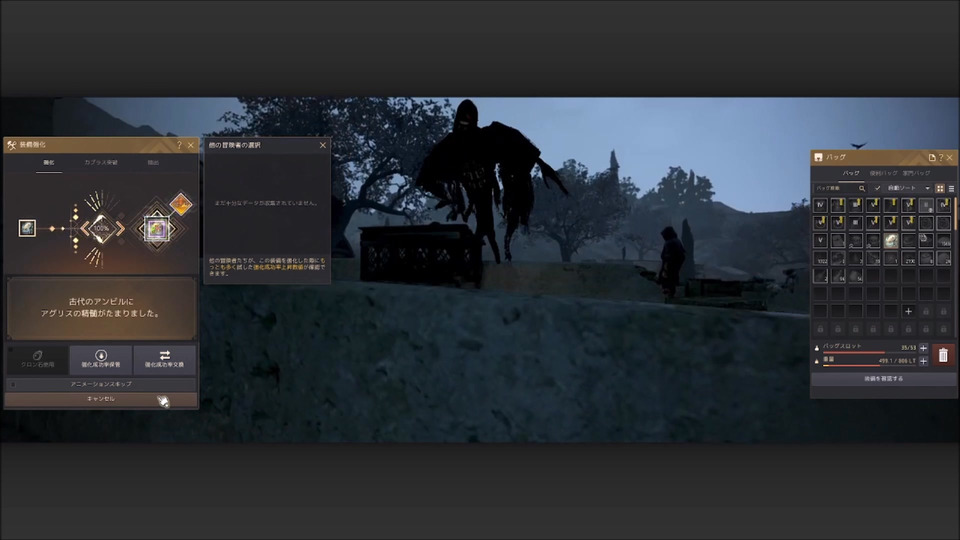Screen dimensions: 960x540
Task: Click the button below the weight bar in バッグ
Action: (x=883, y=379)
